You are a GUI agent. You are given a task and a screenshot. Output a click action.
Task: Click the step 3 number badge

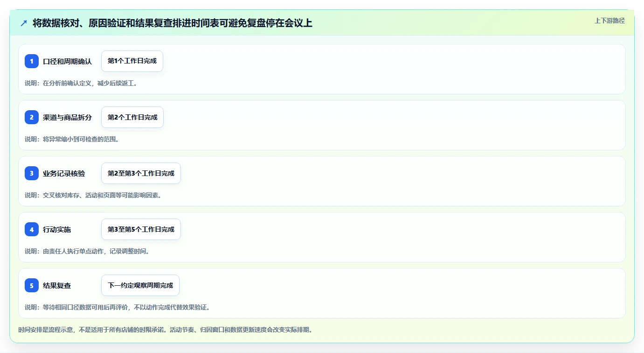coord(32,173)
